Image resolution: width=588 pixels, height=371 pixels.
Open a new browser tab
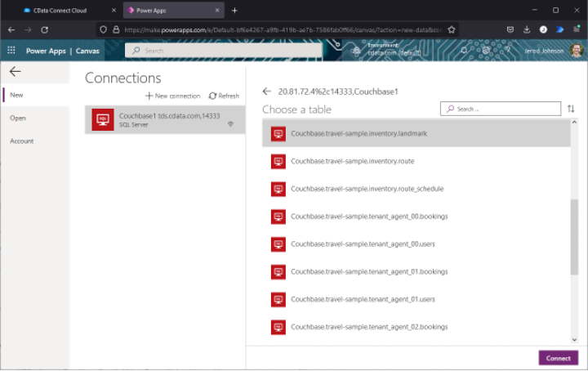(x=234, y=11)
